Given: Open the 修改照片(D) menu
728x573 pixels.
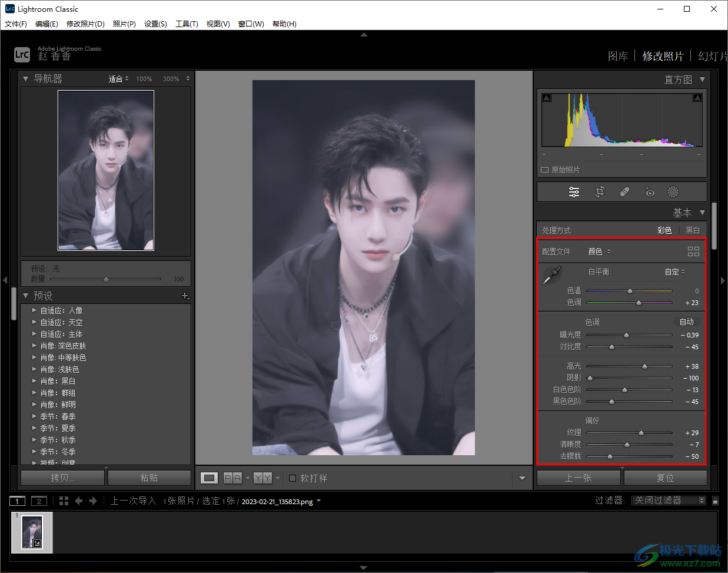Looking at the screenshot, I should (85, 24).
